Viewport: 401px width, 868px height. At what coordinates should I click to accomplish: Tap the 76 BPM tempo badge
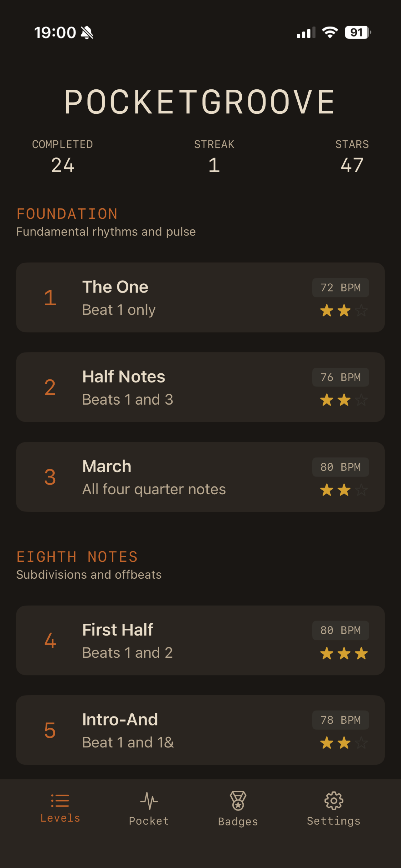[x=340, y=377]
